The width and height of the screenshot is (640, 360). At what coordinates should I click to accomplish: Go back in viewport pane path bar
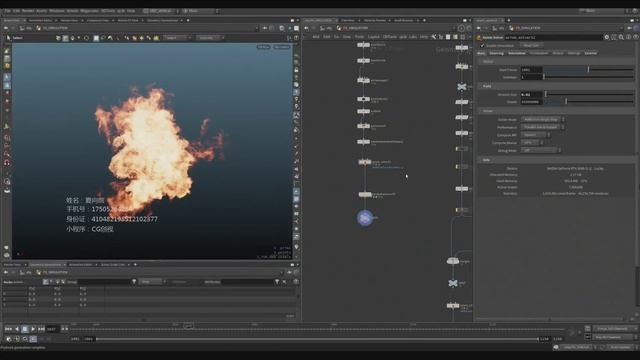(x=6, y=28)
